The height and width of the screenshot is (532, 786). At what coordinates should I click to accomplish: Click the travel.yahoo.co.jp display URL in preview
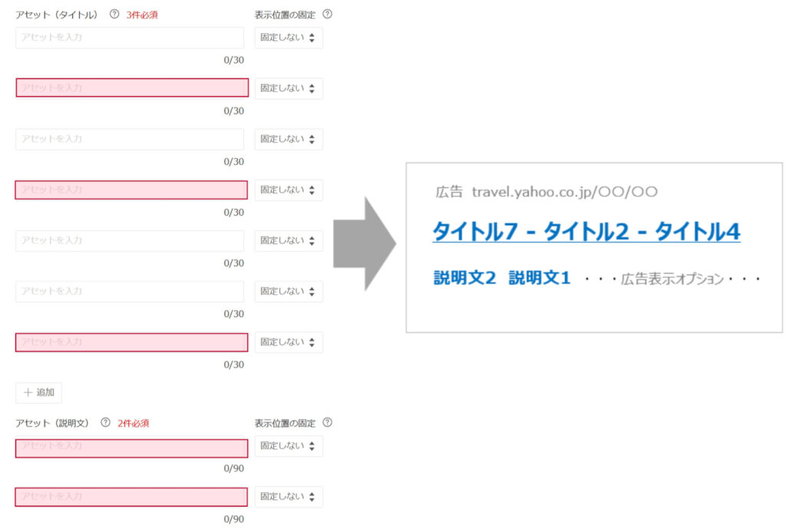(564, 192)
